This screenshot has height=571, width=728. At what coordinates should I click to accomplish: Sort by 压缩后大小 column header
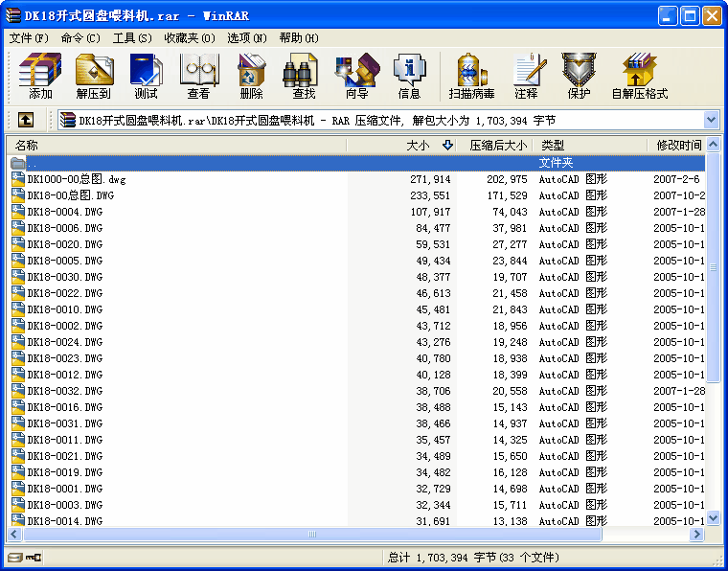(498, 146)
